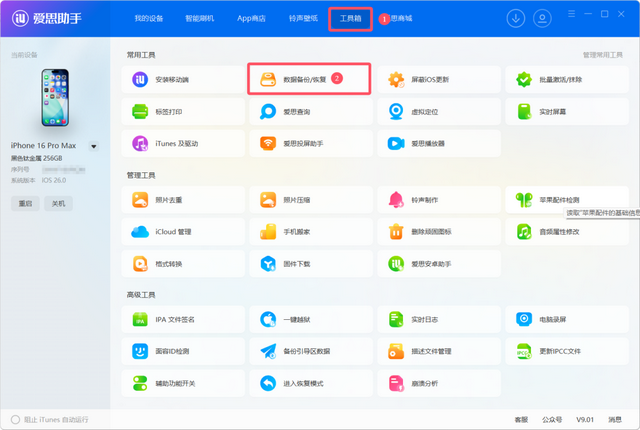
Task: Open 管理常用工具 link
Action: (x=602, y=55)
